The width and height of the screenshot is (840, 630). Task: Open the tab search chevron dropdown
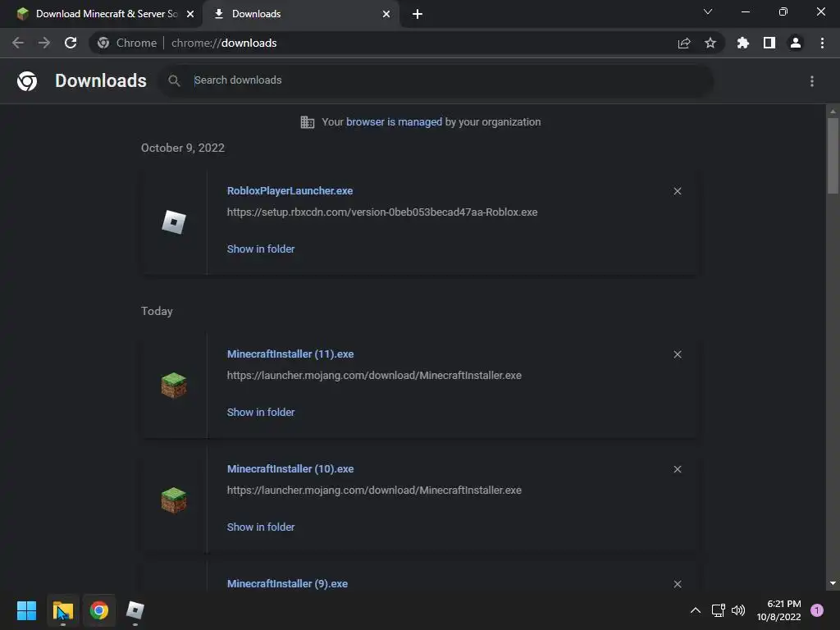[708, 11]
